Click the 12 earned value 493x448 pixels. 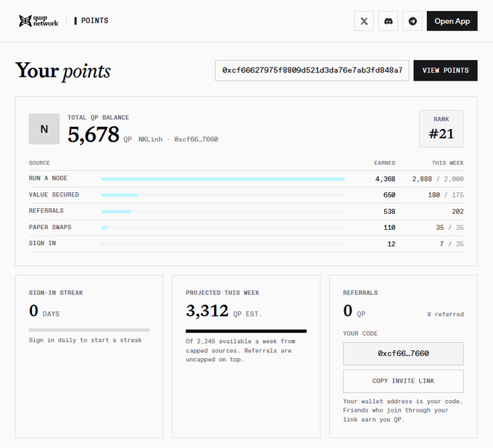(391, 244)
